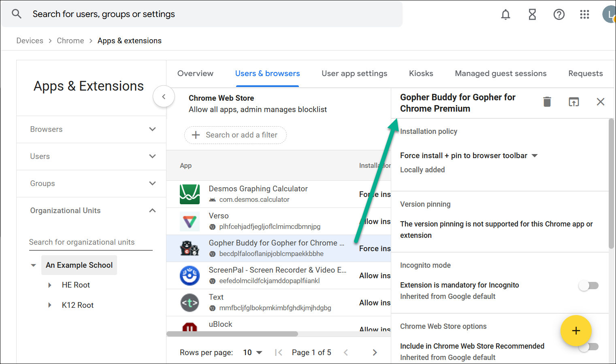This screenshot has height=364, width=616.
Task: Open the tasks hourglass icon
Action: [x=532, y=15]
